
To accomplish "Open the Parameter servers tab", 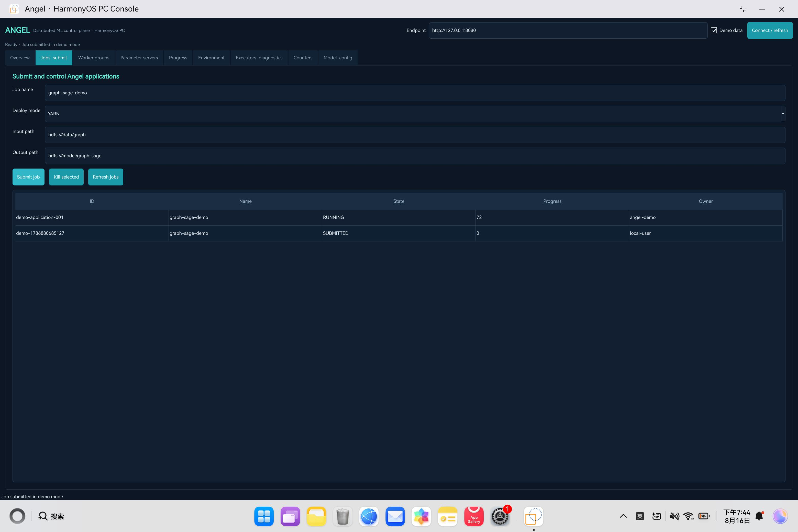I will point(139,58).
